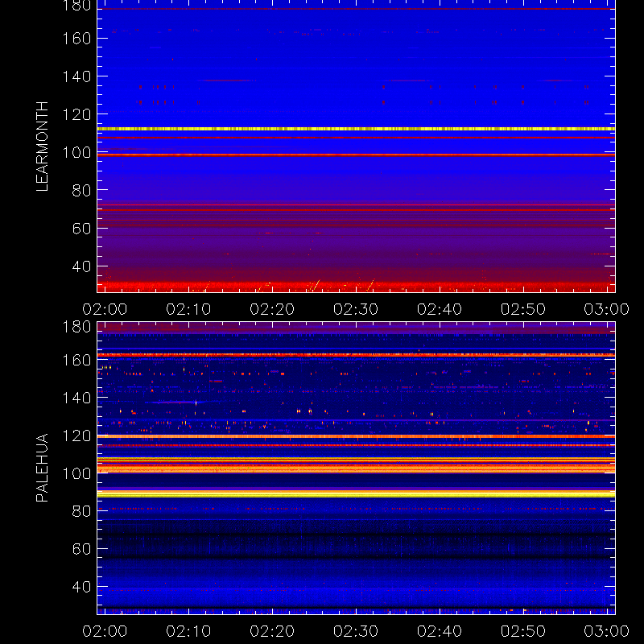The width and height of the screenshot is (644, 644).
Task: Click 02:40 time label under LEARMONTH plot
Action: pos(440,309)
